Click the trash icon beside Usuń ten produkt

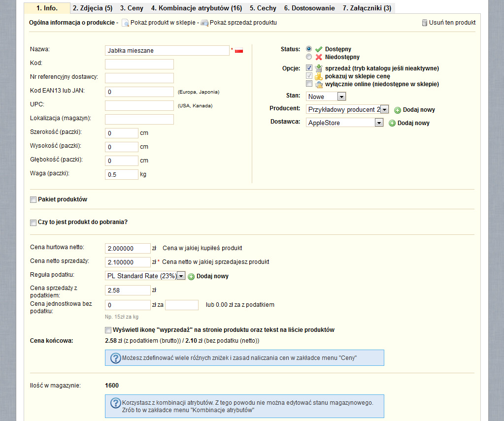[x=425, y=23]
